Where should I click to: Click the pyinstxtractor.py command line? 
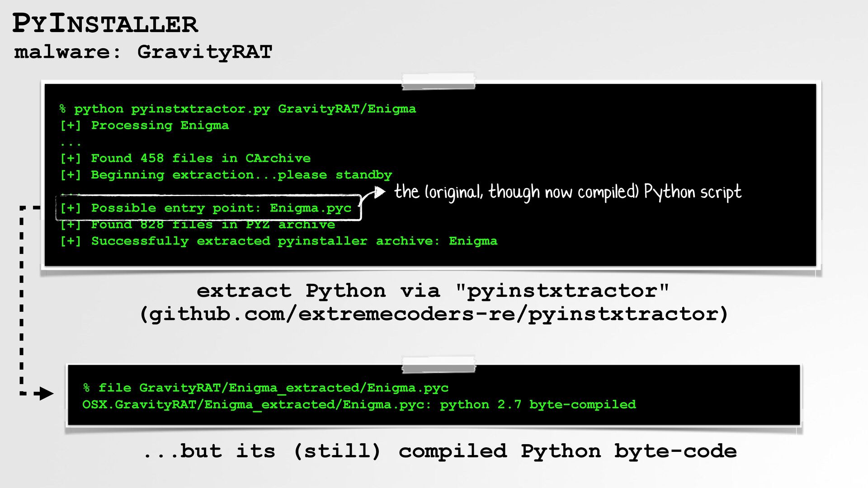[238, 109]
